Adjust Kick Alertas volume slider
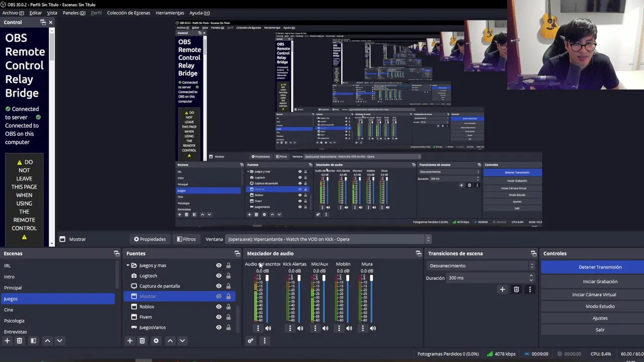 [299, 299]
